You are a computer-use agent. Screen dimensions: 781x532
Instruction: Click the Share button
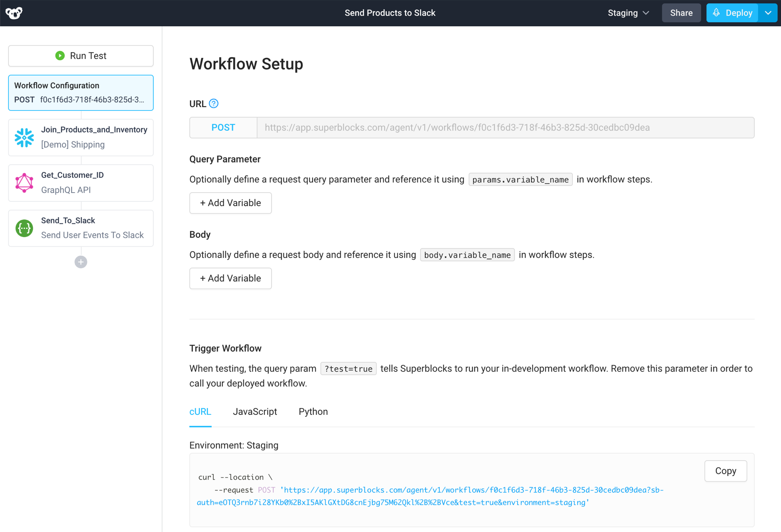[681, 13]
